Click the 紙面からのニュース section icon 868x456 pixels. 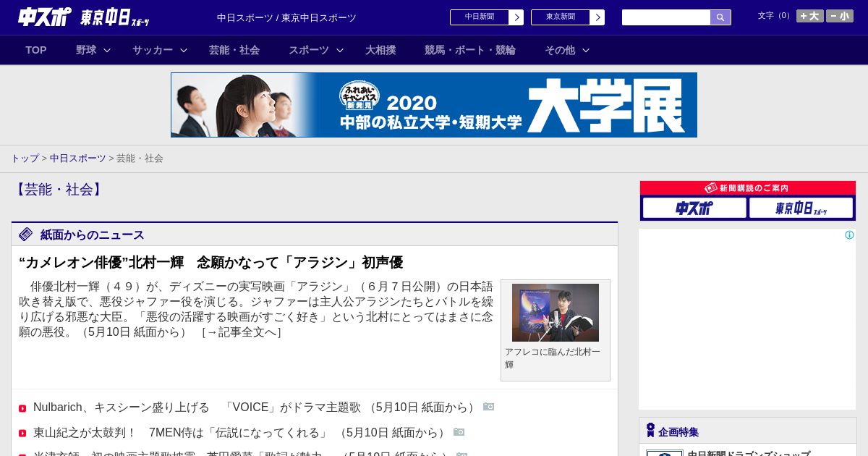[x=26, y=234]
